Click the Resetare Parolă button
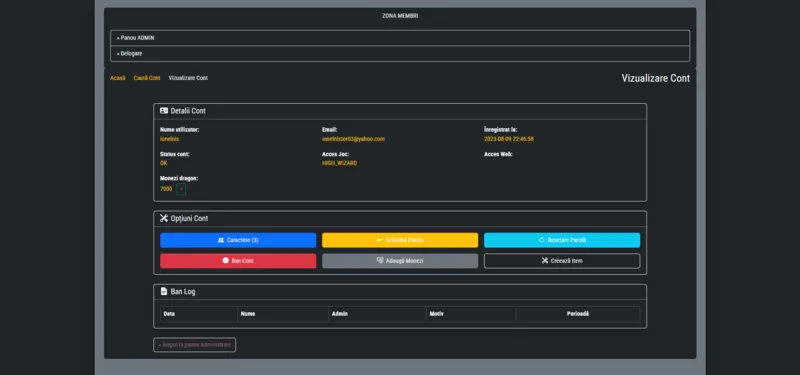Image resolution: width=800 pixels, height=375 pixels. point(562,240)
